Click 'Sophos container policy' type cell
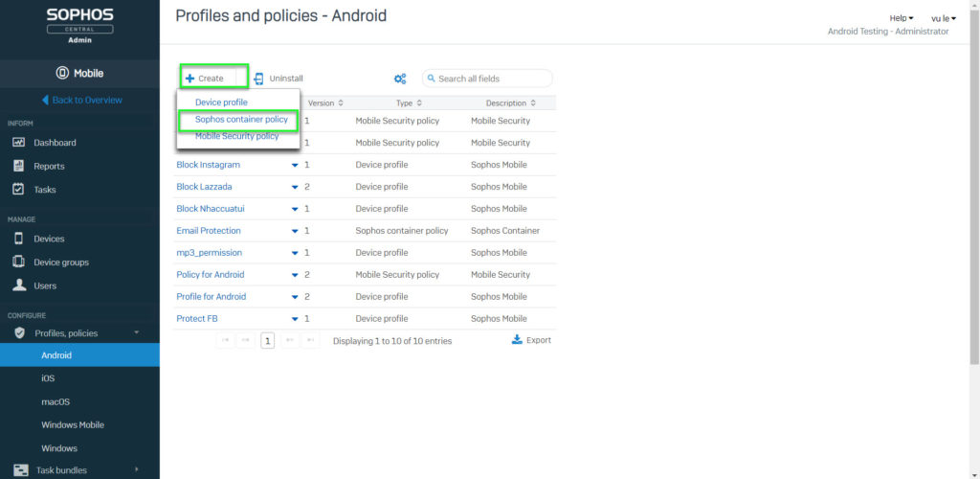 402,231
